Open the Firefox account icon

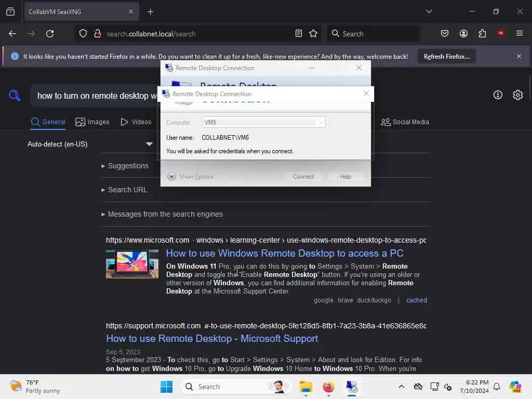pos(463,34)
